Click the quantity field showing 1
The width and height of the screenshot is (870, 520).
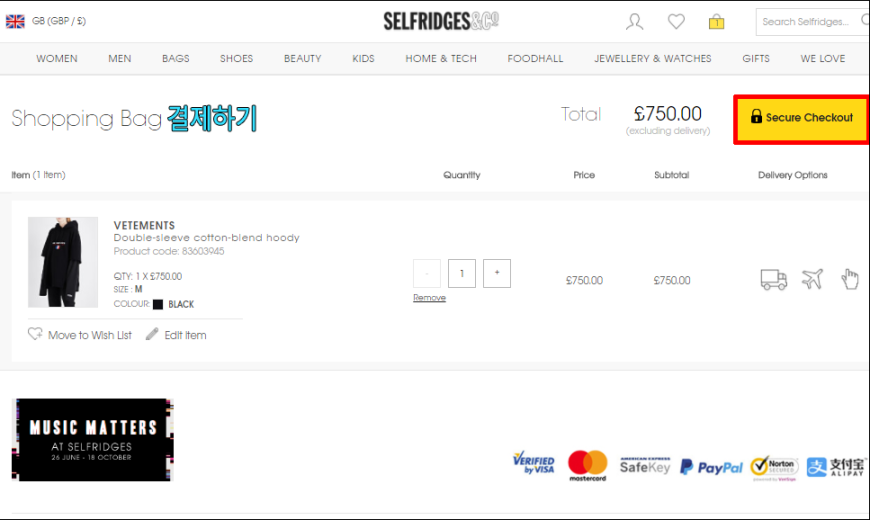[462, 273]
